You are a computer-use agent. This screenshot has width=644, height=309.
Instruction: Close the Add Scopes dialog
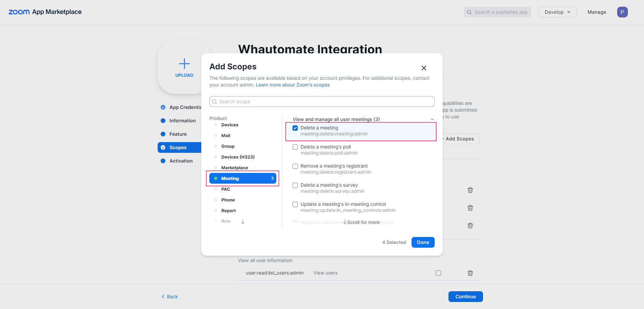[x=424, y=68]
